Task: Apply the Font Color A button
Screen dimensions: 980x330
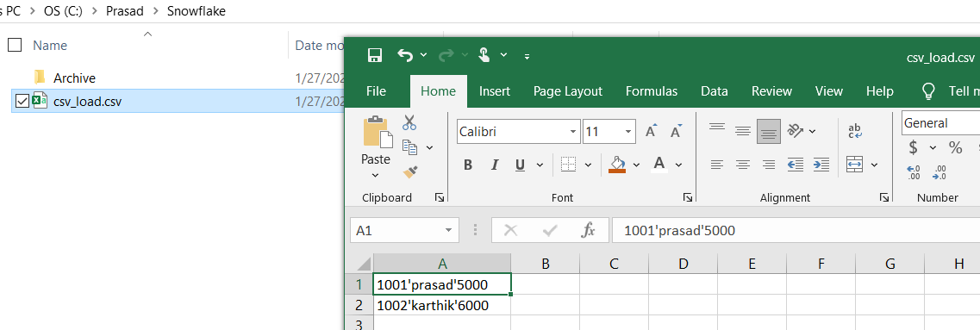Action: pyautogui.click(x=659, y=165)
